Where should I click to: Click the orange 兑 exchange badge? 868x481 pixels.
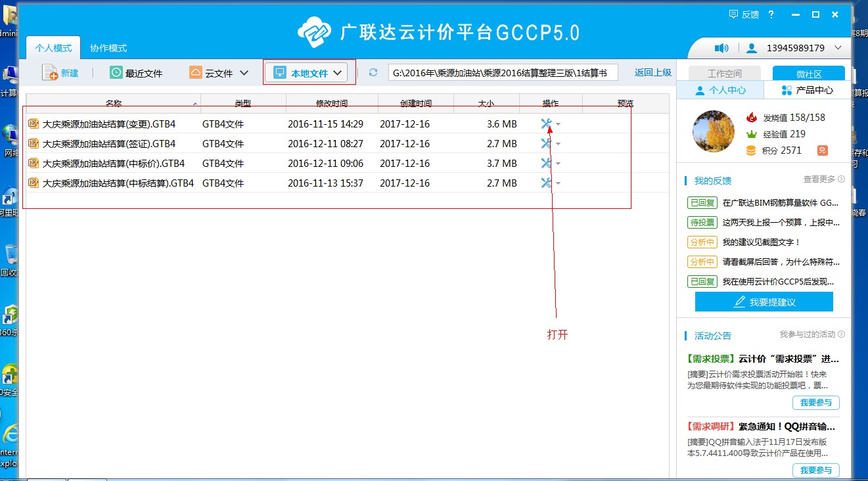point(822,150)
